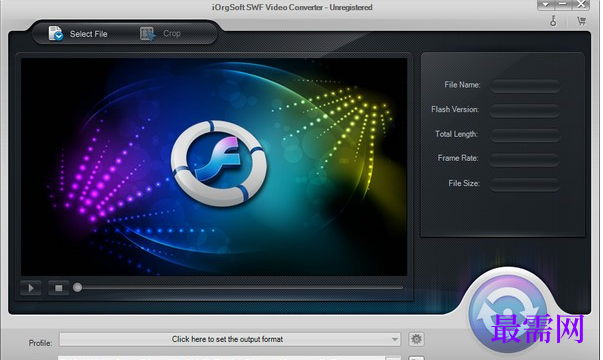Click the Select File document icon
The width and height of the screenshot is (603, 360).
55,33
